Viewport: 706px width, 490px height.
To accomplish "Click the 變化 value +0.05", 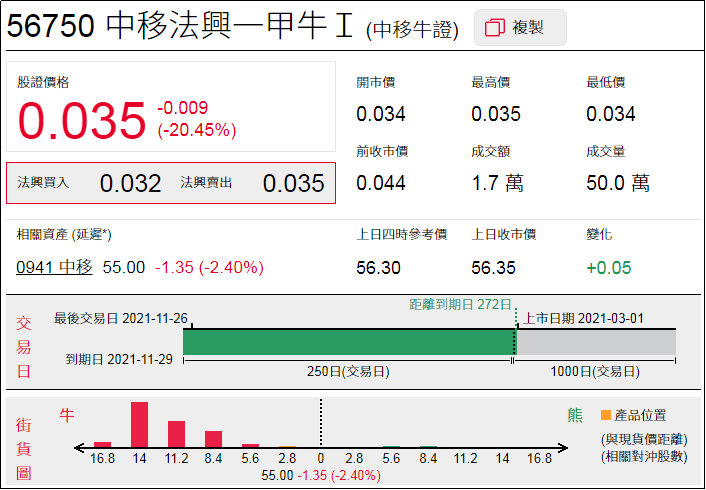I will tap(609, 268).
